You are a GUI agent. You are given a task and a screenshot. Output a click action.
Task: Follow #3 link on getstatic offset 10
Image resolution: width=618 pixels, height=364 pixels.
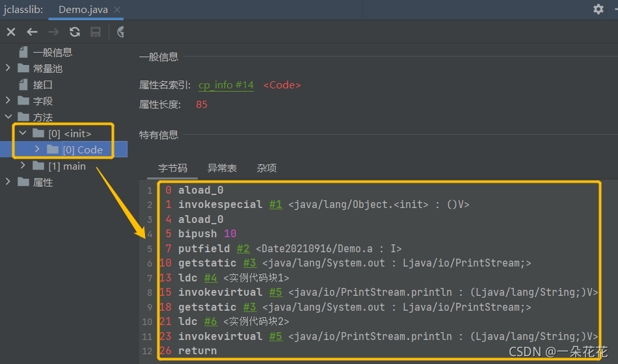(250, 263)
